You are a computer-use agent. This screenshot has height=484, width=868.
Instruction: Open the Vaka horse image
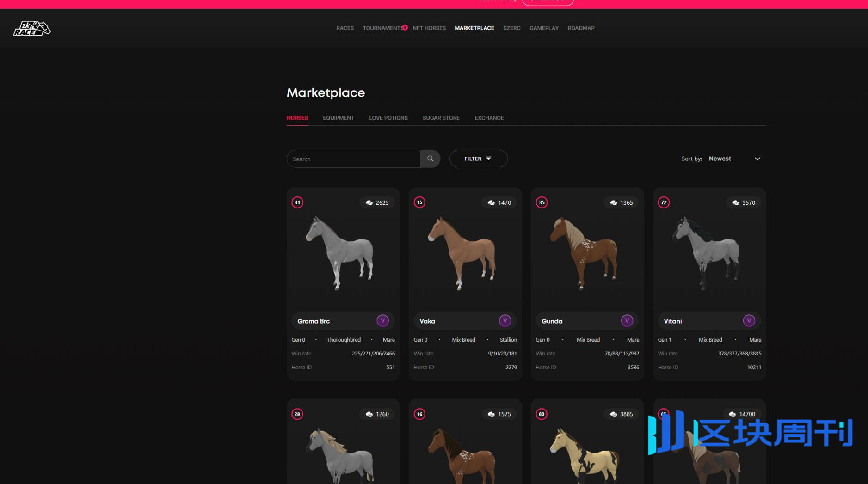(462, 253)
